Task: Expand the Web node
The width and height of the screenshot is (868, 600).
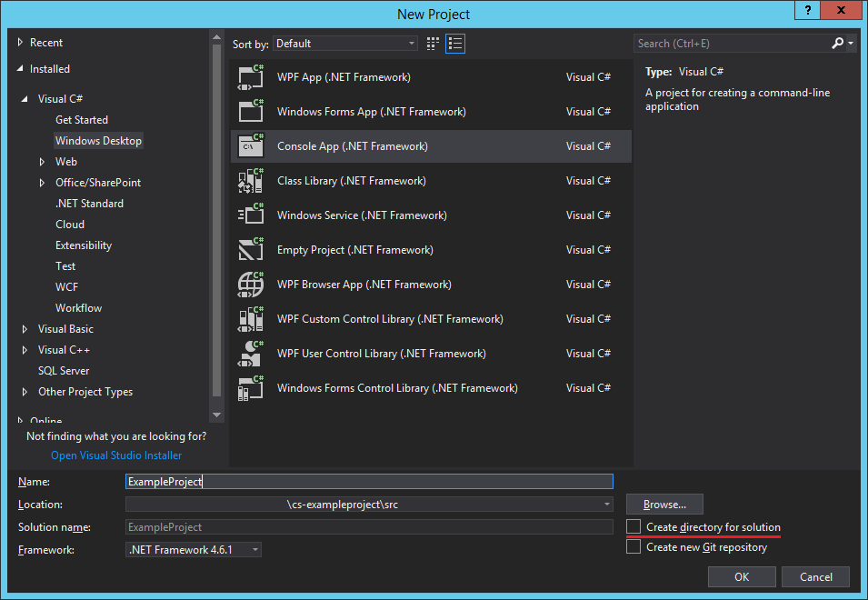Action: point(42,162)
